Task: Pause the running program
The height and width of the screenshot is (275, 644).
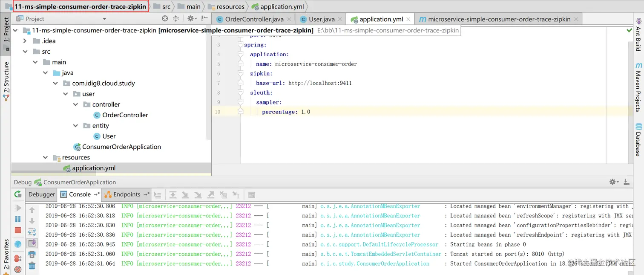Action: pos(18,219)
